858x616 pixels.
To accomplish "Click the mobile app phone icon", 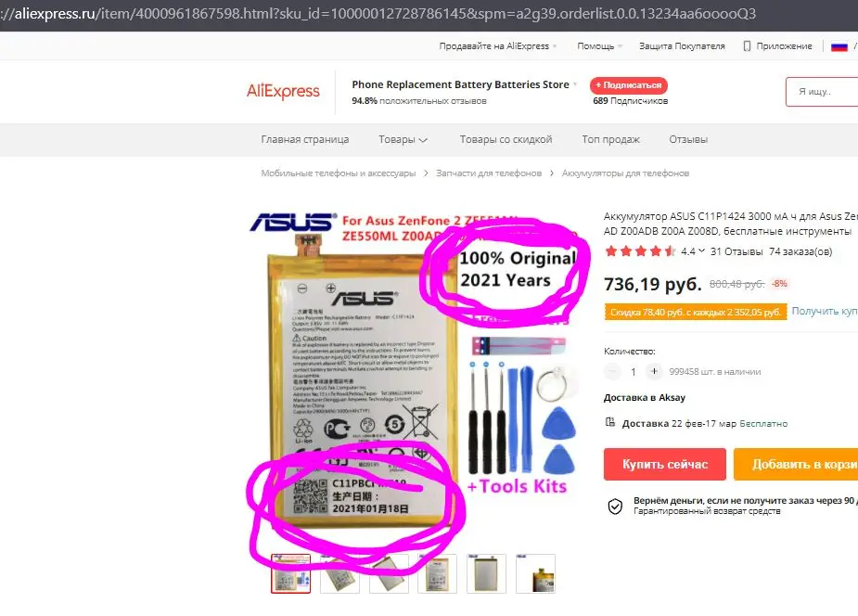I will (747, 46).
